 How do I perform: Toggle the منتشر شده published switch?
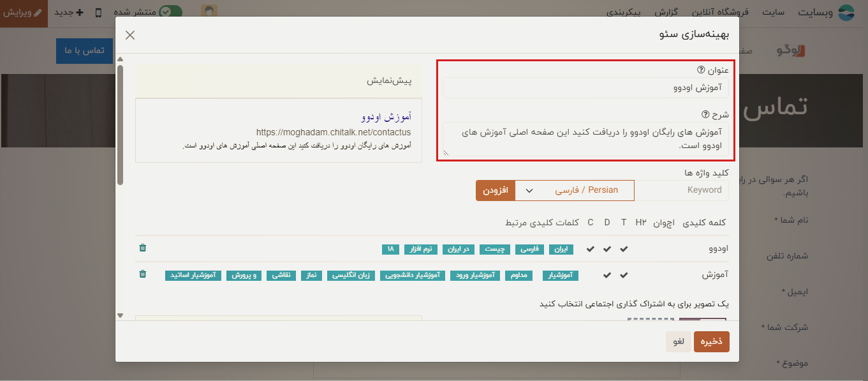click(x=170, y=12)
